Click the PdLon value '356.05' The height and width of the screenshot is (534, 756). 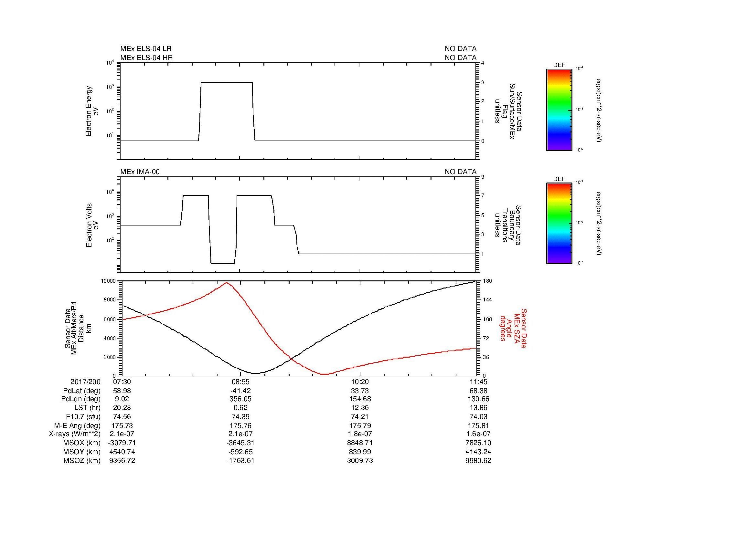(240, 399)
